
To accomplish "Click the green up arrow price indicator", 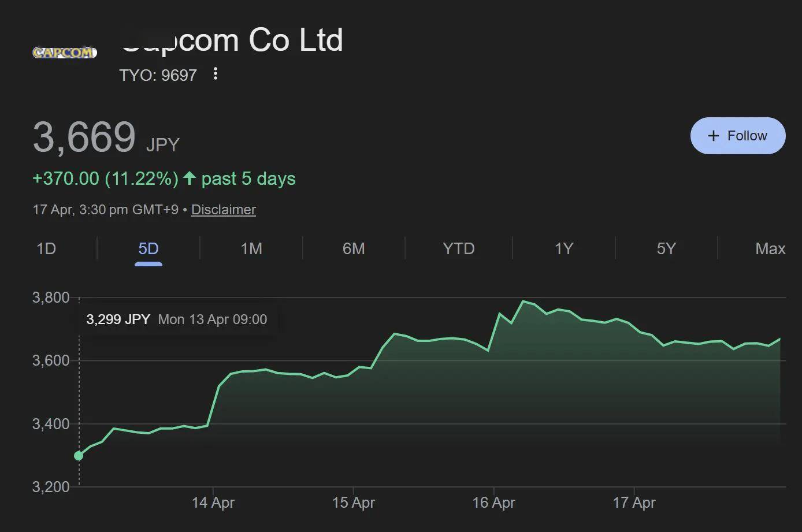I will point(190,178).
